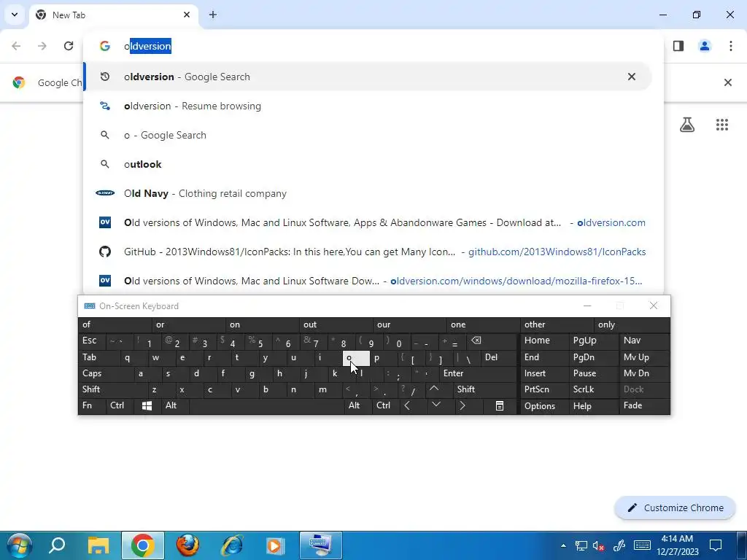Click the keyboard Fade key

645,405
